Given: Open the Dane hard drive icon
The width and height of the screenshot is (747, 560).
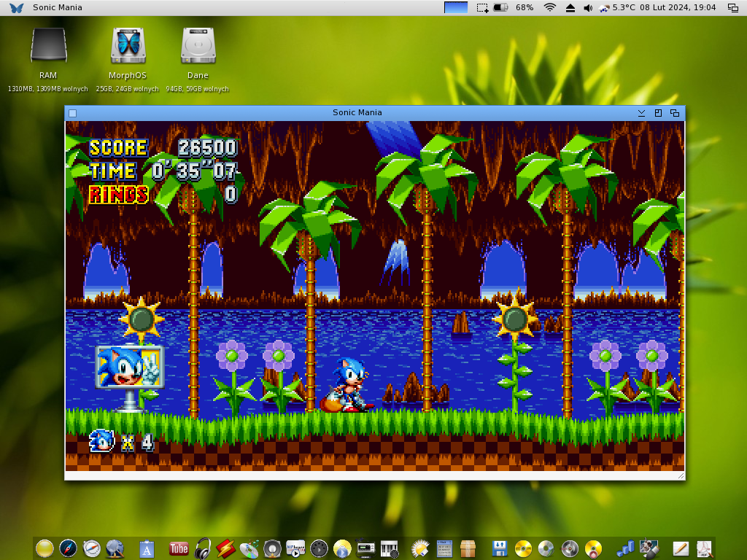Looking at the screenshot, I should pos(198,45).
